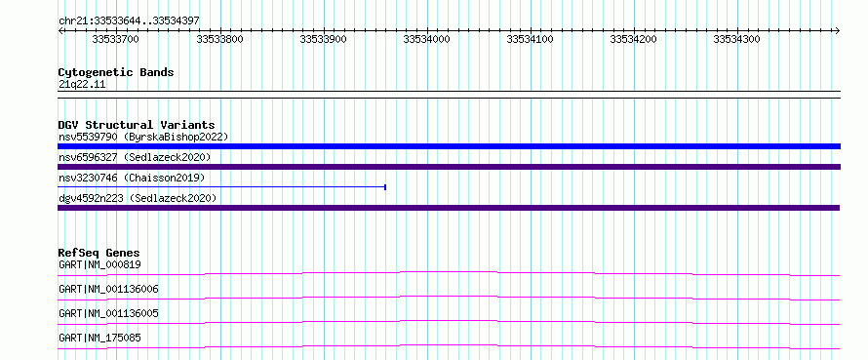Screen dimensions: 868x360
Task: Click the GART|NM_001136005 magenta intron line
Action: (x=449, y=322)
